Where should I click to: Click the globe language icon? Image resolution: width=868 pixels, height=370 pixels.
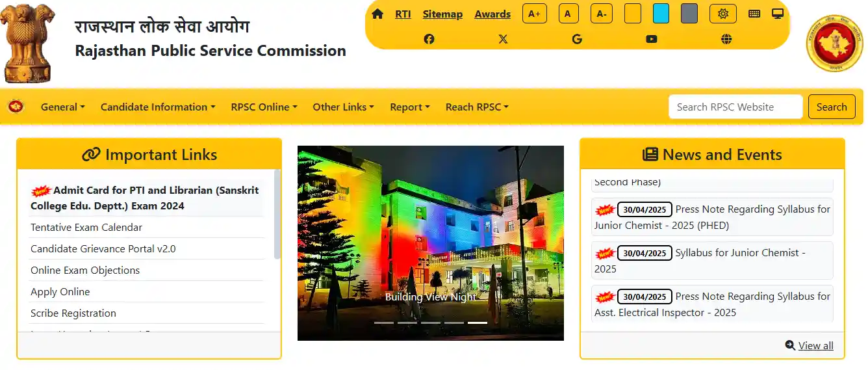tap(726, 39)
